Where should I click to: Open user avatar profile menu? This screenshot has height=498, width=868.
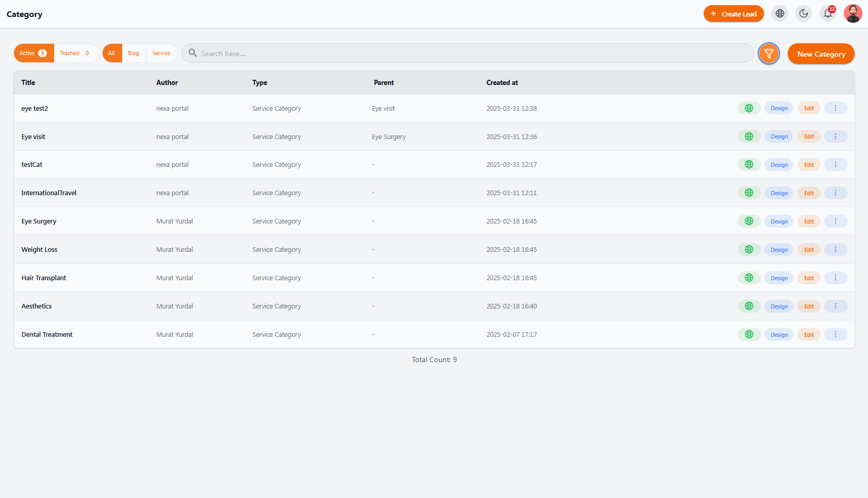(853, 14)
